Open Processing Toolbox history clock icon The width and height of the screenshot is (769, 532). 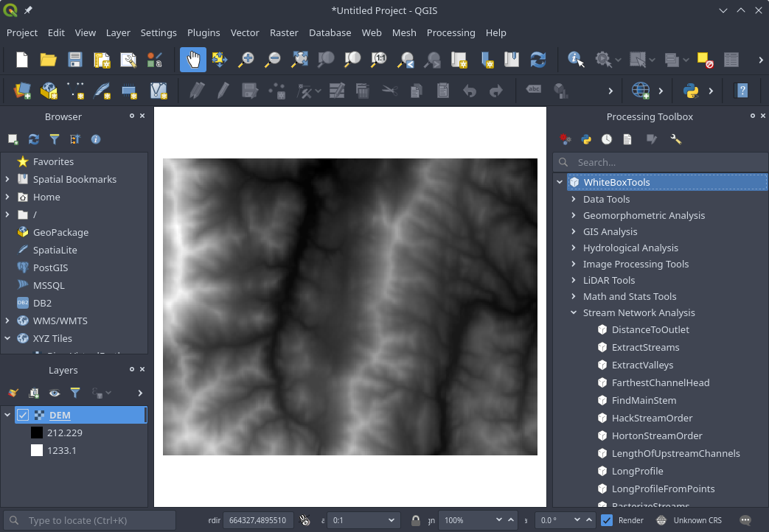click(606, 139)
